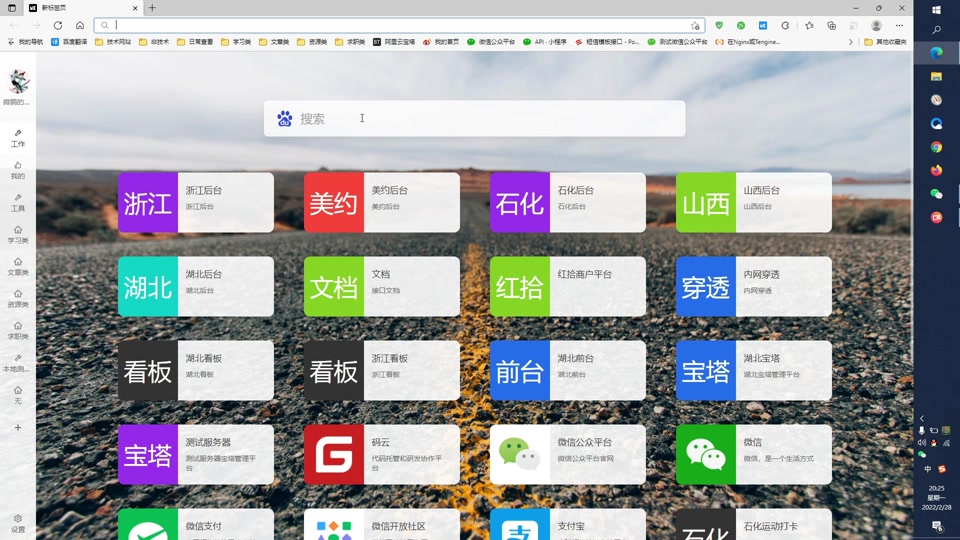Reload the page with the refresh button
The width and height of the screenshot is (960, 540).
[x=58, y=25]
